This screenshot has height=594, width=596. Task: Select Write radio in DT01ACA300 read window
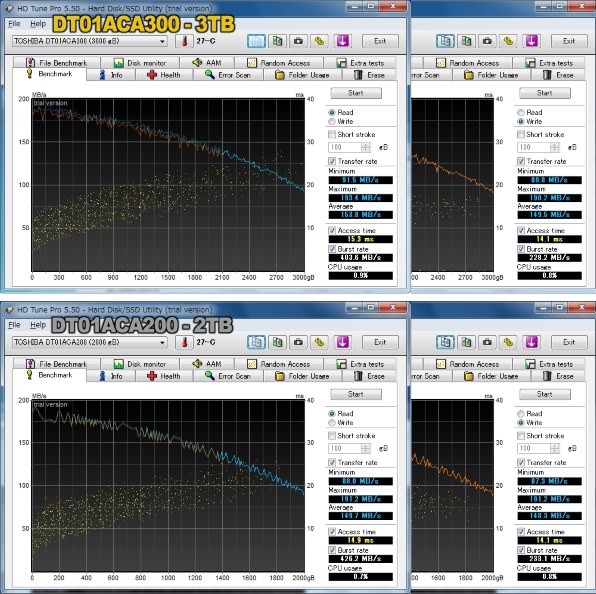point(332,122)
